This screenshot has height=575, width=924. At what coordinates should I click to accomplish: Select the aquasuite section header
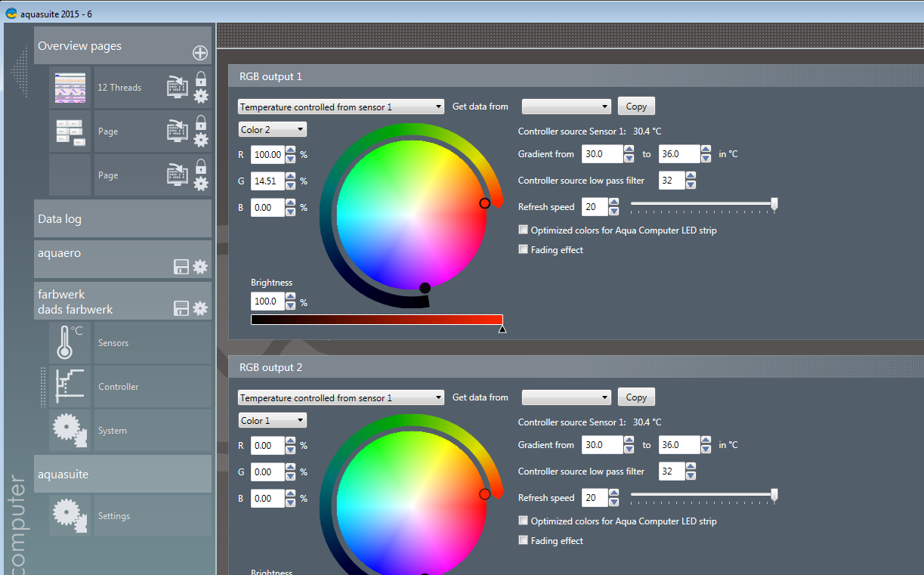(122, 475)
